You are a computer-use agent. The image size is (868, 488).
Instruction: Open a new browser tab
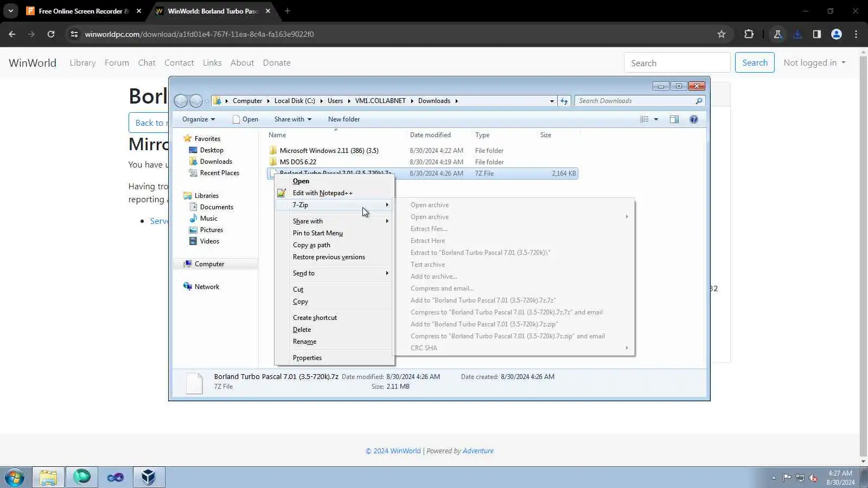[288, 11]
